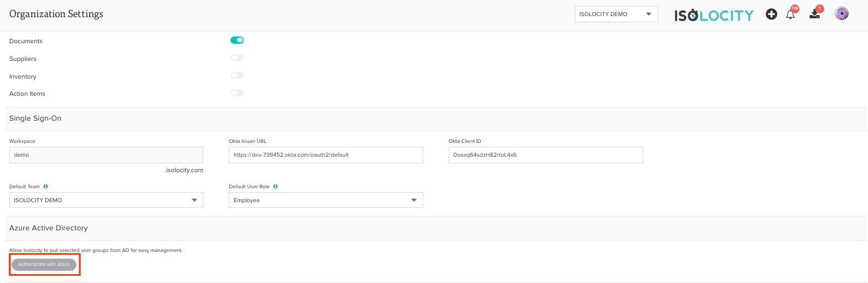Open the notifications bell

click(790, 14)
